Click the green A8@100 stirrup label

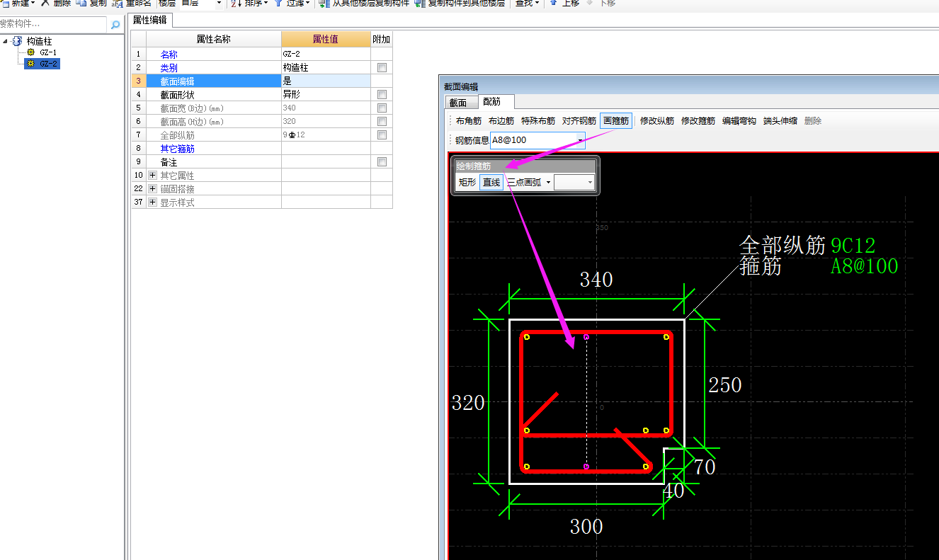point(864,266)
